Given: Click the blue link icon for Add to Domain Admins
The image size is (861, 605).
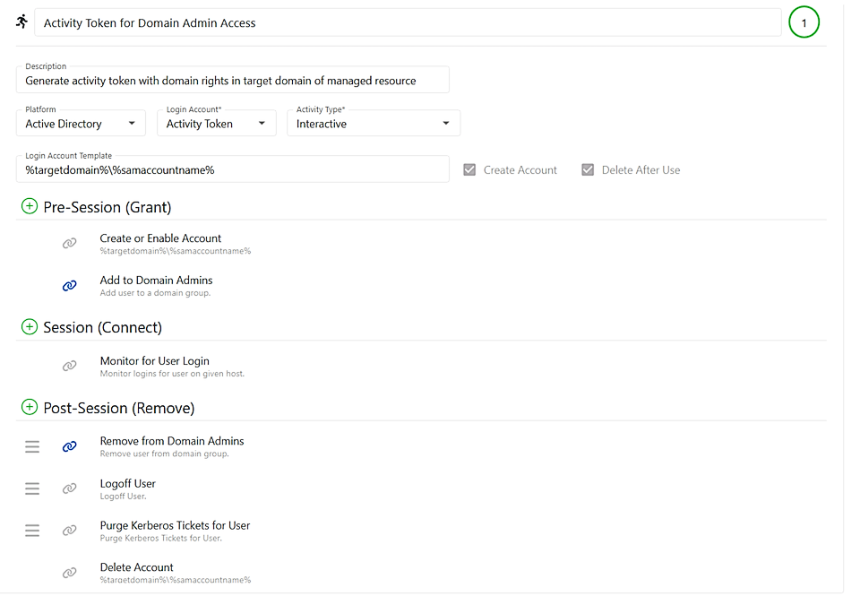Looking at the screenshot, I should (69, 285).
